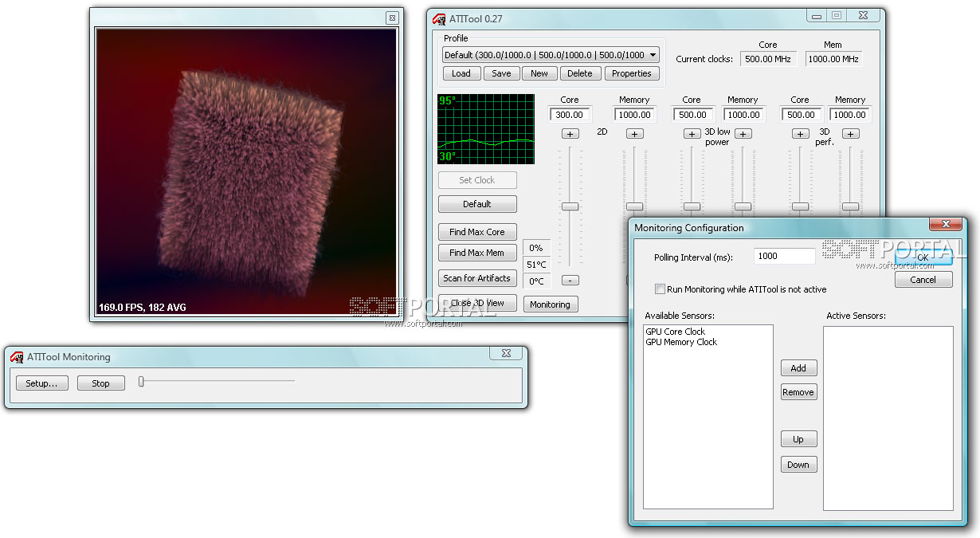
Task: Create a New profile
Action: pos(539,73)
